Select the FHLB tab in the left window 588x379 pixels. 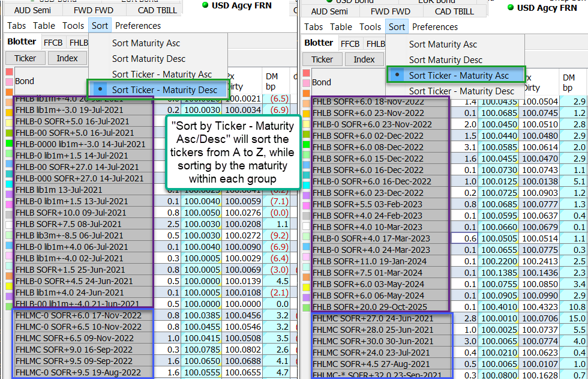pos(79,43)
